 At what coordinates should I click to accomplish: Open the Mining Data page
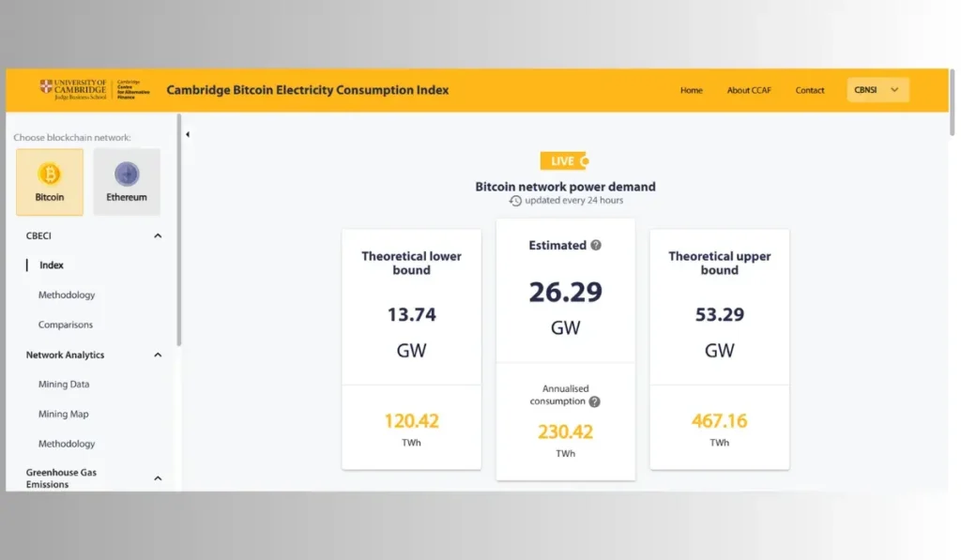pyautogui.click(x=63, y=384)
